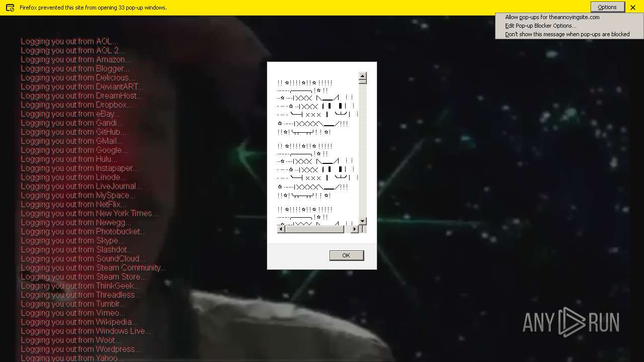Screen dimensions: 644x362
Task: Click the text 'Logging you out from Photobucket...'
Action: point(84,231)
